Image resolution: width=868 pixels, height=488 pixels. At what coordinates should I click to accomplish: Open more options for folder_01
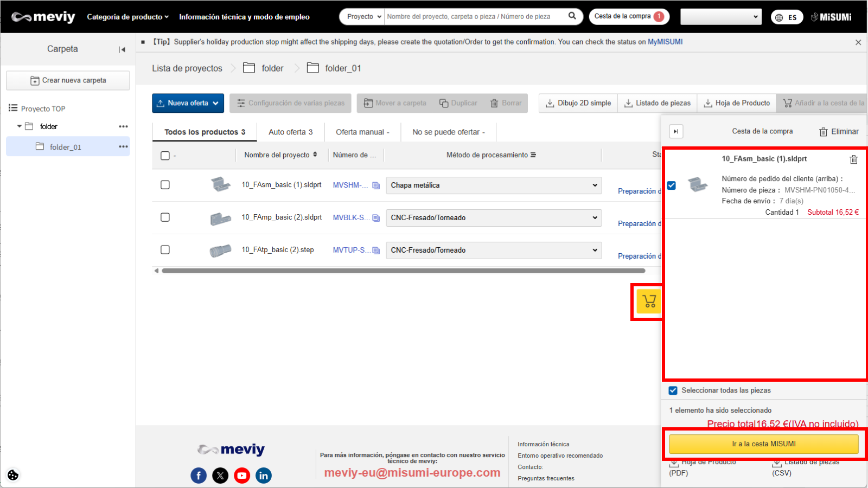click(x=123, y=146)
